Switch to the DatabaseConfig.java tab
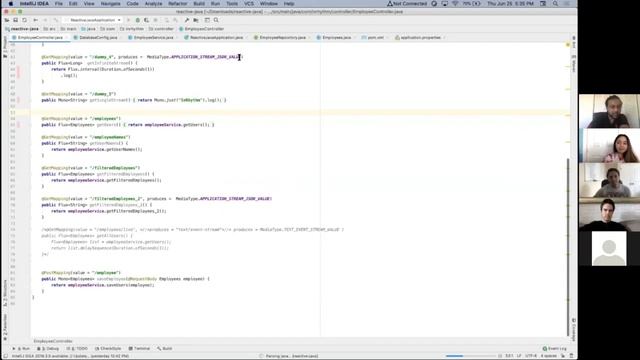This screenshot has height=360, width=640. (x=98, y=38)
